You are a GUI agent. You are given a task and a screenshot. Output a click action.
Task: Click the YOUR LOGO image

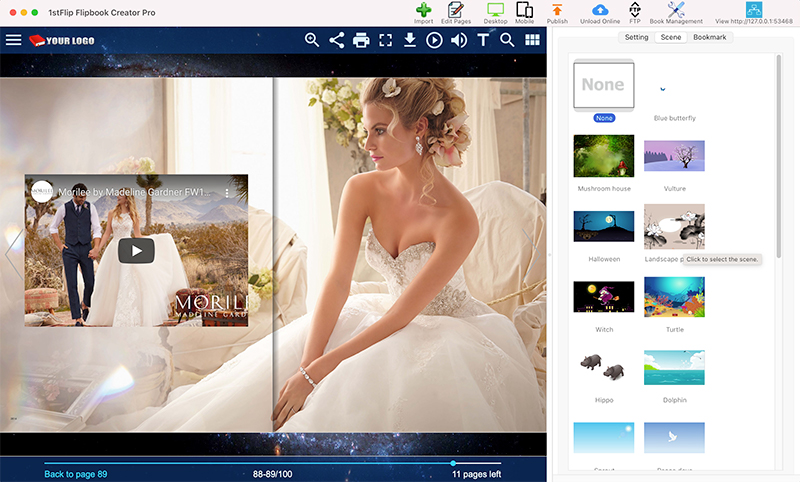62,40
